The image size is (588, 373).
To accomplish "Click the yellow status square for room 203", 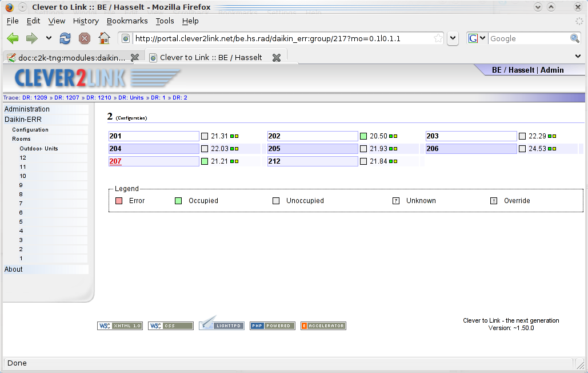I will [554, 136].
